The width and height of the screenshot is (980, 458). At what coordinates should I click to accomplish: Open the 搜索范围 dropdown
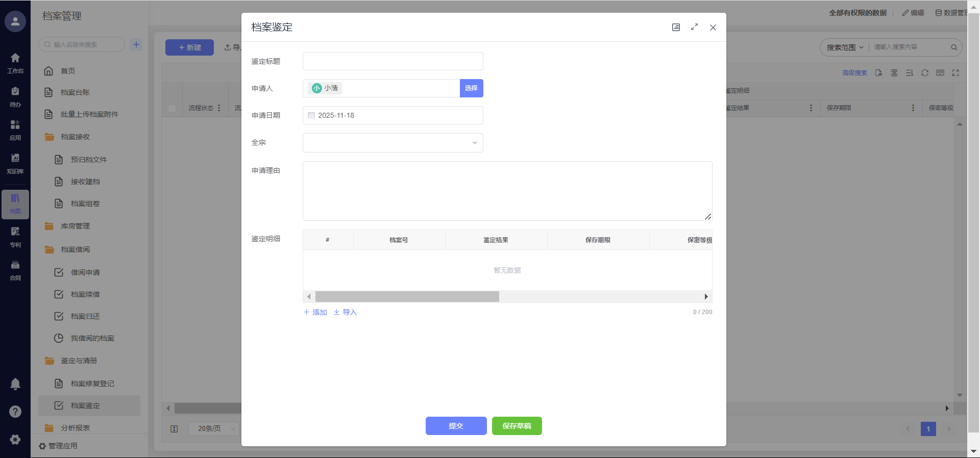click(845, 47)
